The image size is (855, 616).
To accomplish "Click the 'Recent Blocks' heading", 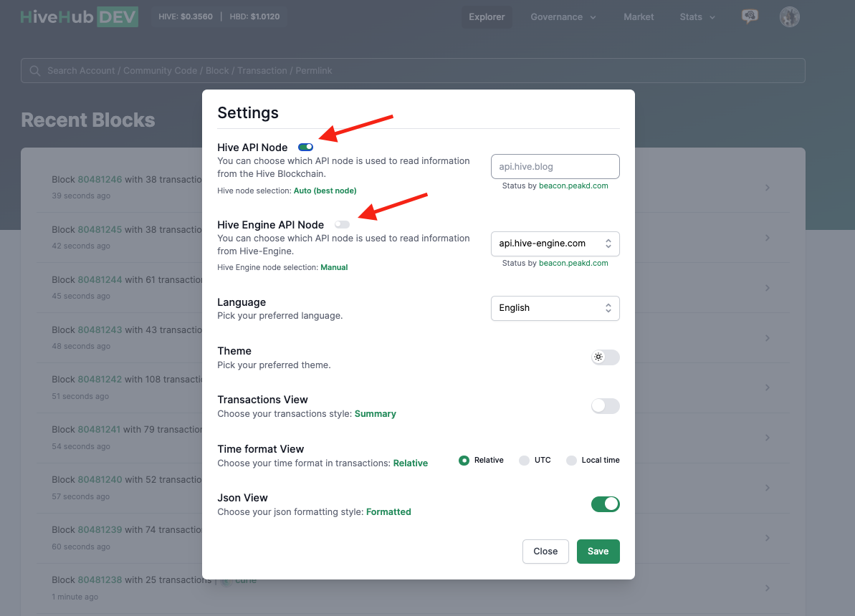I will tap(87, 120).
